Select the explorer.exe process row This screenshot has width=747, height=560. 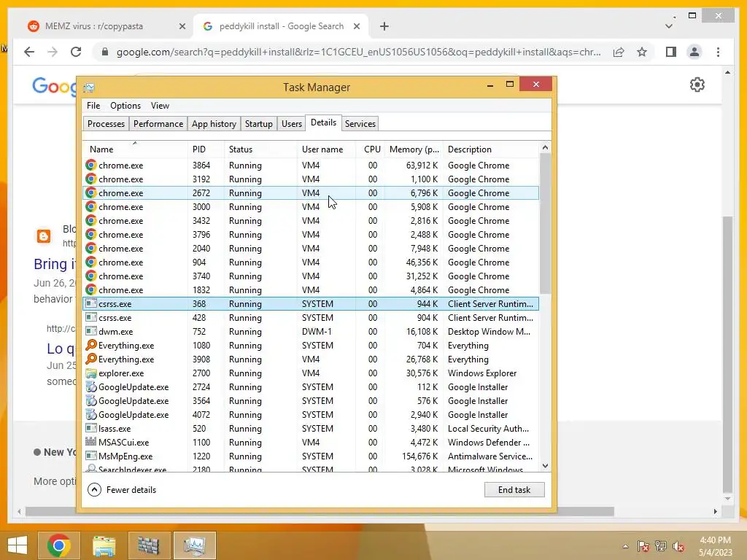coord(311,373)
